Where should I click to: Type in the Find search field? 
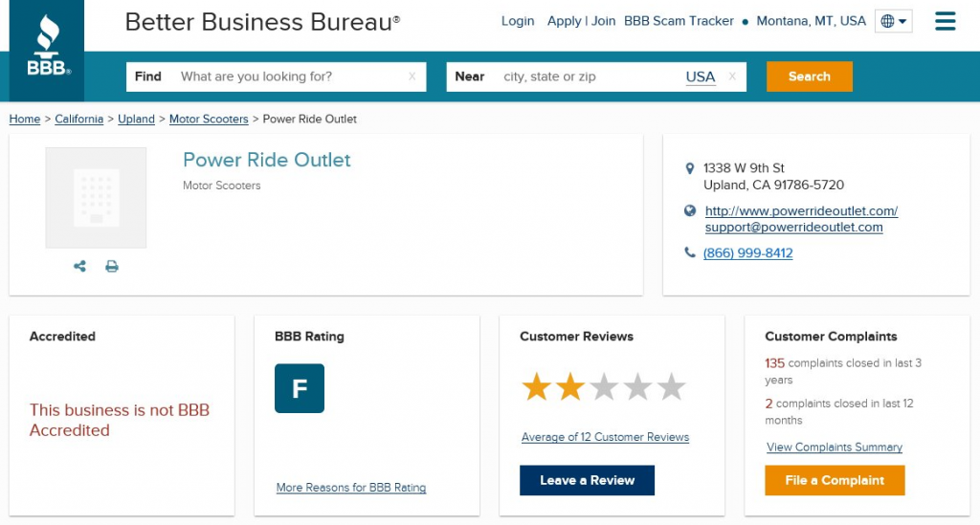(x=287, y=77)
